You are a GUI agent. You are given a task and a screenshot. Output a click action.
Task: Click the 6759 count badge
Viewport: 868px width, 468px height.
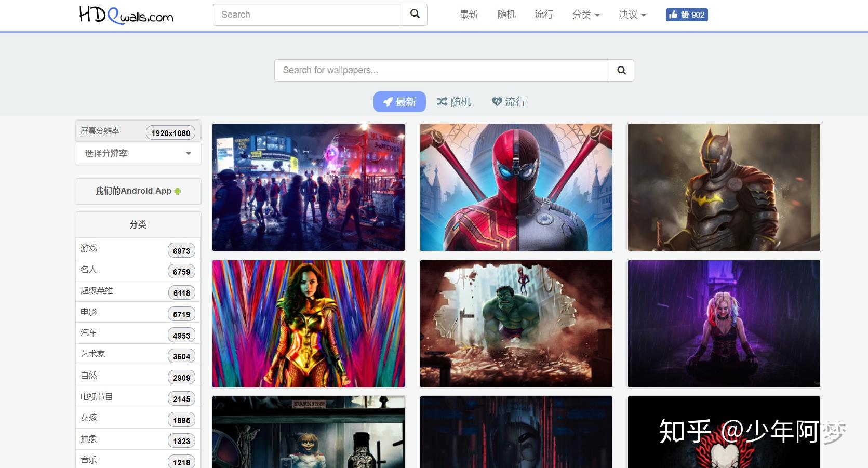(x=181, y=272)
